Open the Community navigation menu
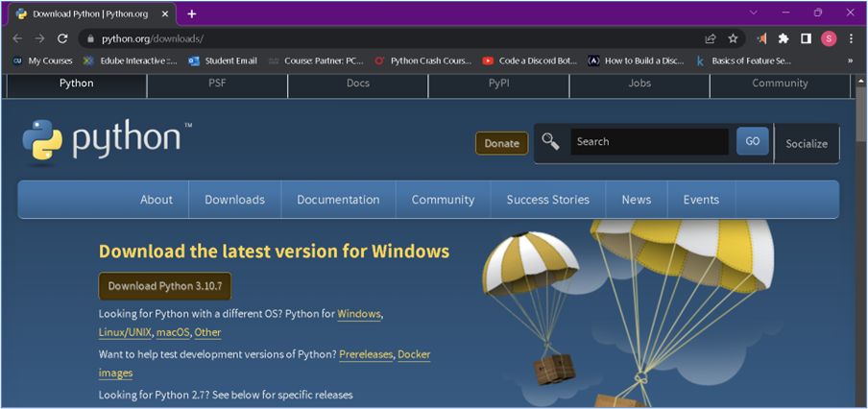868x409 pixels. [x=443, y=200]
